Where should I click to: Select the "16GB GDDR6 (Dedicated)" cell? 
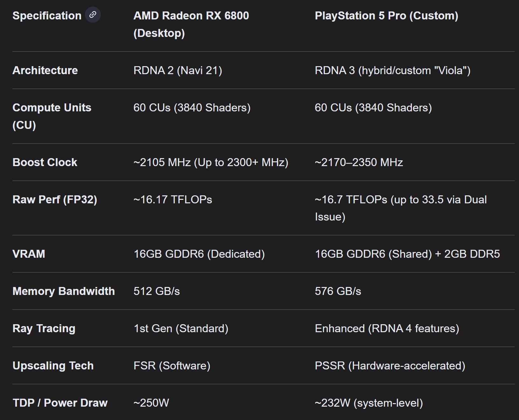pyautogui.click(x=199, y=254)
